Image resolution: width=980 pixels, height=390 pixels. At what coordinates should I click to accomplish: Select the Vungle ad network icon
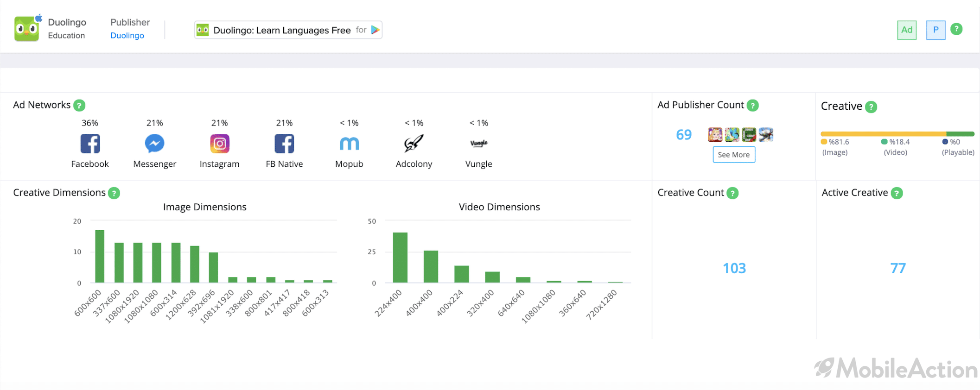coord(479,143)
